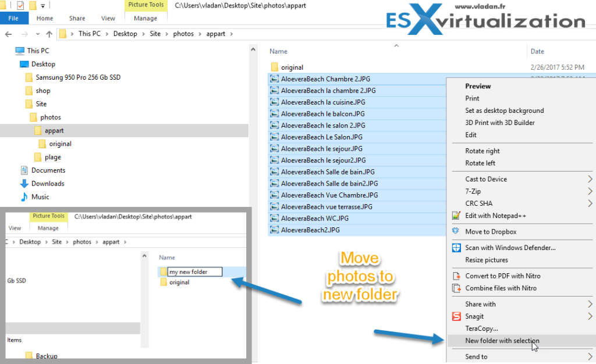
Task: Open Samsung 950 Pro 256 Gb SSD folder
Action: (78, 77)
